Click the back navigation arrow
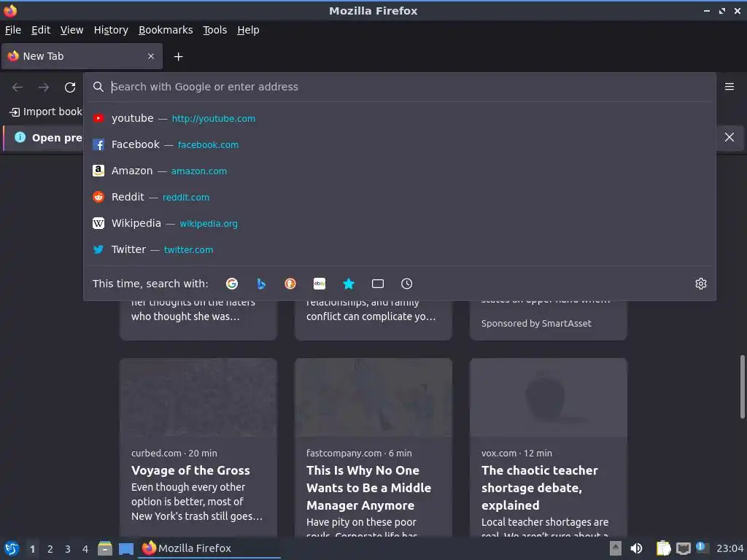The width and height of the screenshot is (747, 560). click(x=18, y=87)
